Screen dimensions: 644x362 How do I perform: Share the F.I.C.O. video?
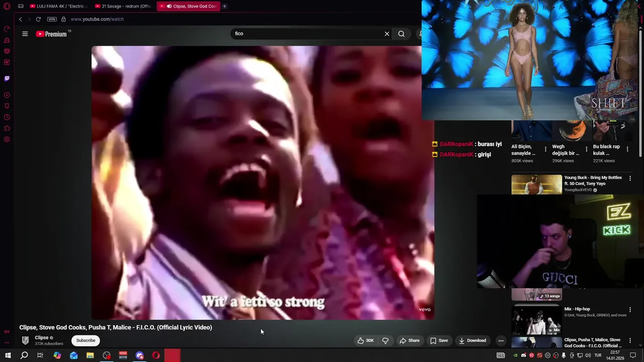point(410,340)
